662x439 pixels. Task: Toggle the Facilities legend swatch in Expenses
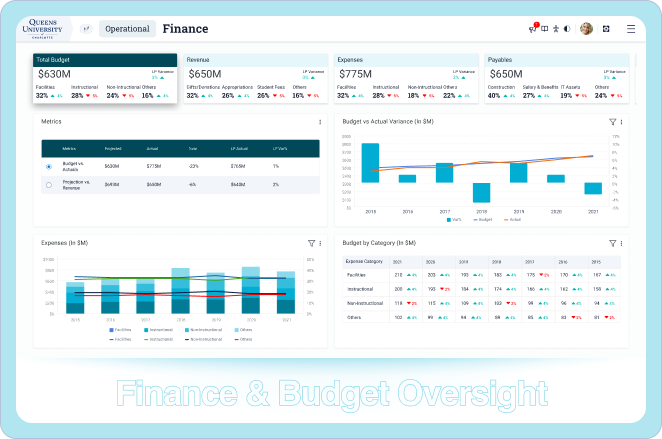(x=111, y=329)
